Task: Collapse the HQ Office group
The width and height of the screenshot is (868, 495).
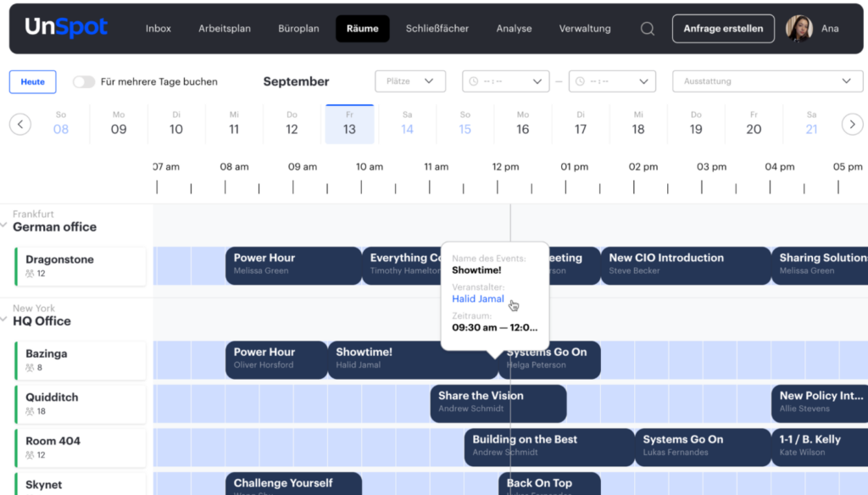Action: [x=4, y=320]
